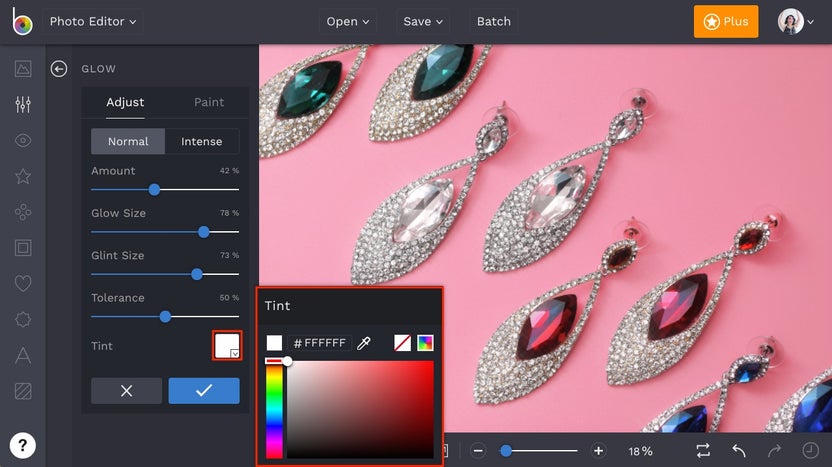This screenshot has height=467, width=832.
Task: Select the no color (transparent) swatch
Action: click(x=402, y=343)
